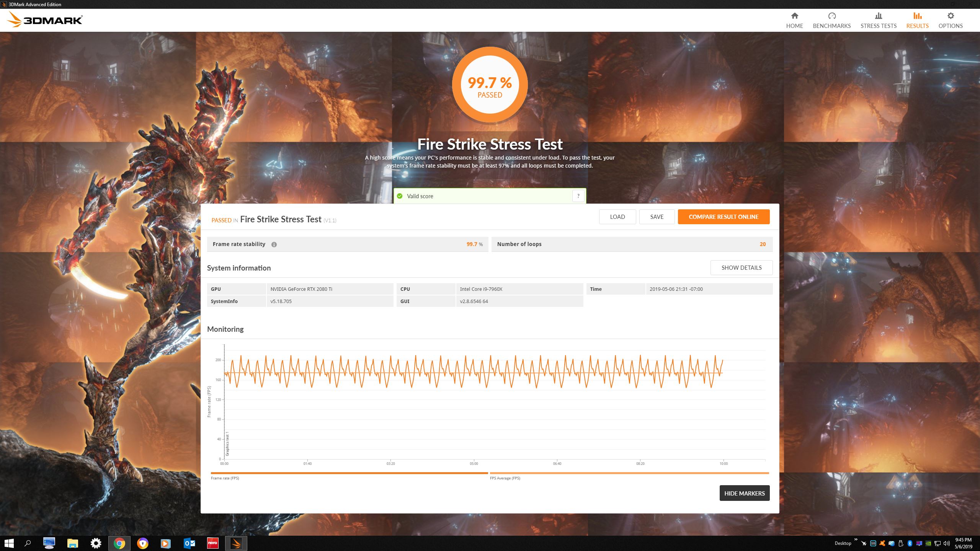The height and width of the screenshot is (551, 980).
Task: Click the Graphics test 1 chart marker
Action: 227,444
